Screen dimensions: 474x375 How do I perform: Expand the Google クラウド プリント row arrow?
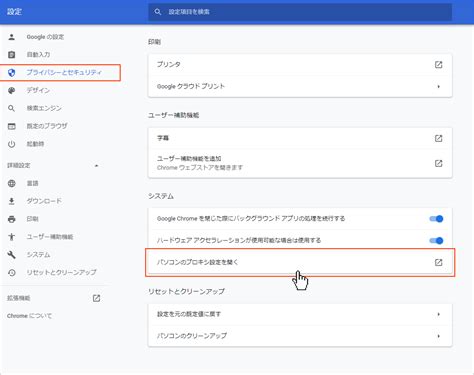coord(438,86)
